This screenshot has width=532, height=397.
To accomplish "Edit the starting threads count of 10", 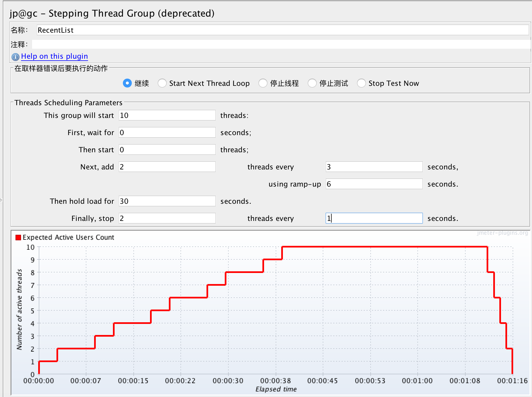I will tap(166, 115).
